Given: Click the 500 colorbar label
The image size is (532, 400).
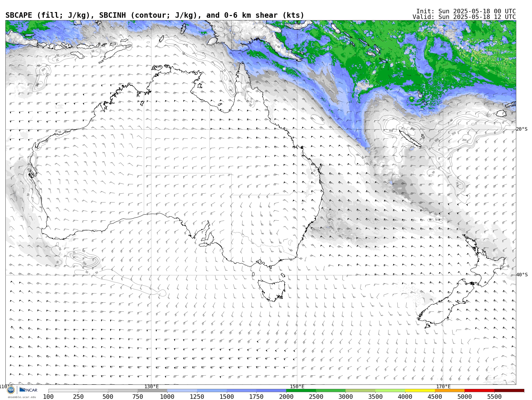Looking at the screenshot, I should pos(108,397).
